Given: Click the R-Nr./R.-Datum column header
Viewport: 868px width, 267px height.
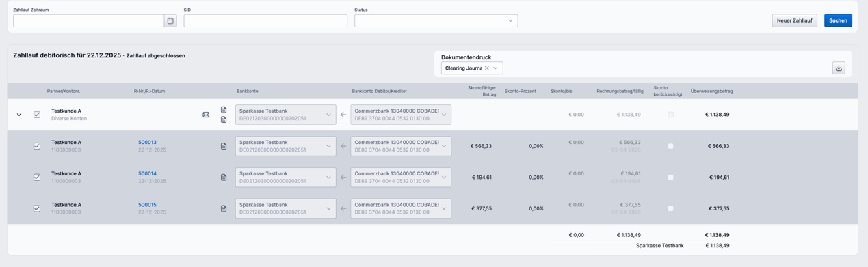Looking at the screenshot, I should (x=149, y=91).
